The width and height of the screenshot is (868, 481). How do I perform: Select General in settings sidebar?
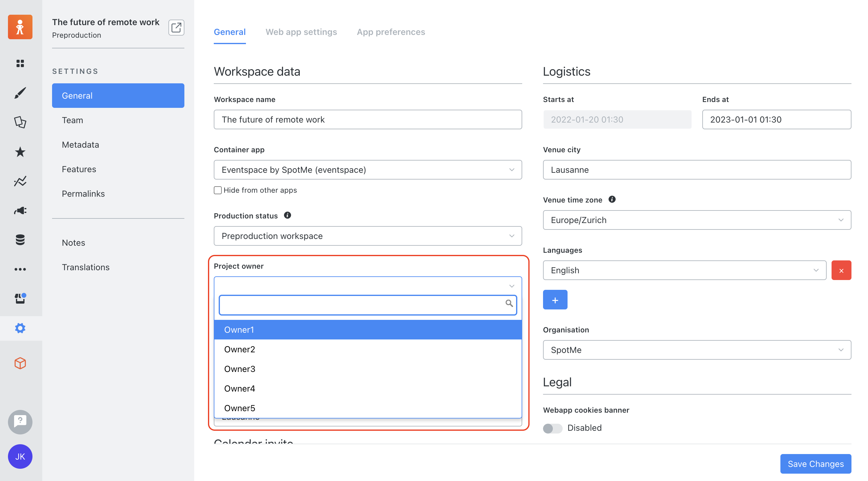click(118, 96)
